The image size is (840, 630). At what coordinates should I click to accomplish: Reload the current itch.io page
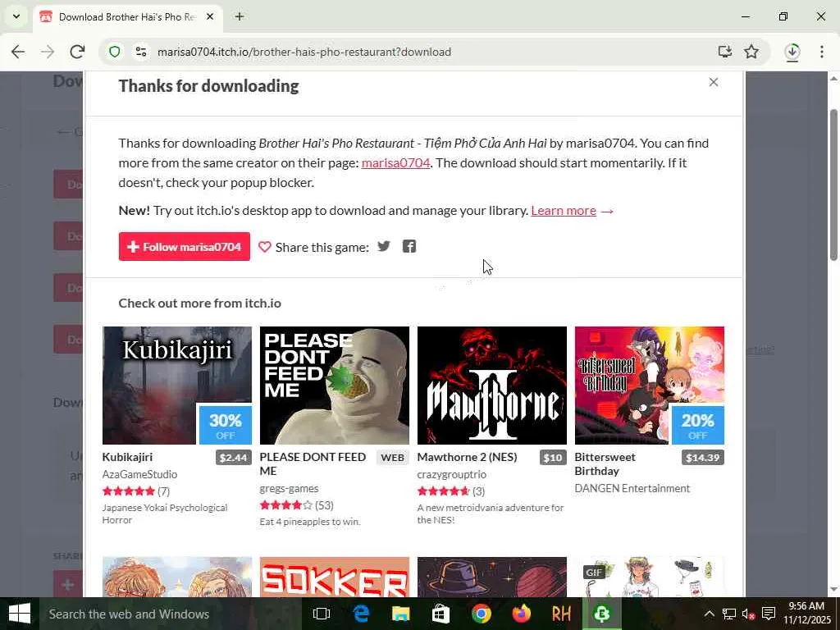tap(77, 52)
